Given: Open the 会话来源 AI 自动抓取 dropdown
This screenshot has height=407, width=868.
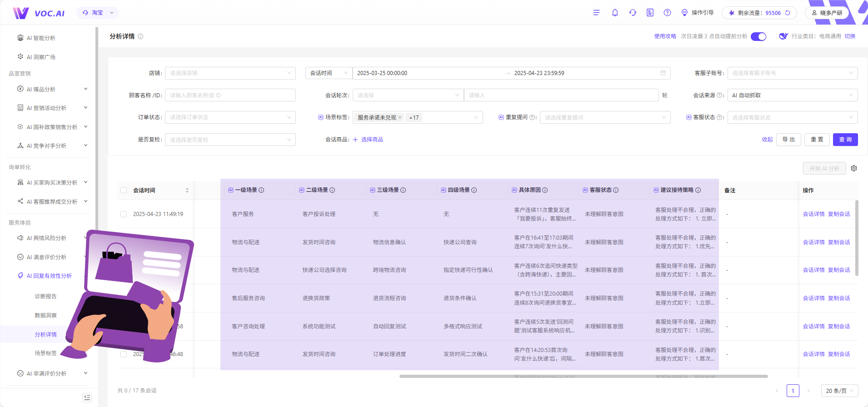Looking at the screenshot, I should 793,95.
